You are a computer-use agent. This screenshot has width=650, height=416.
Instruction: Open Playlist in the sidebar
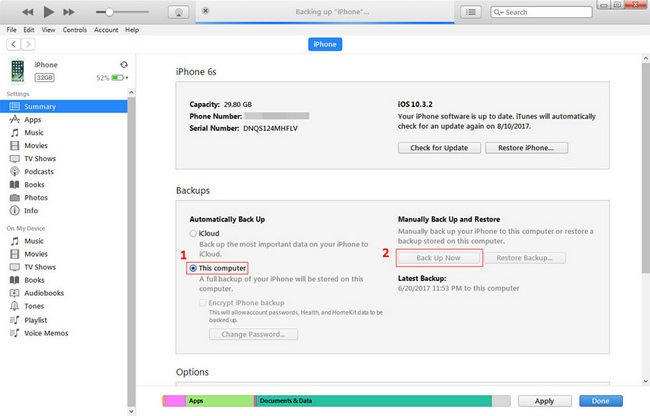coord(36,320)
